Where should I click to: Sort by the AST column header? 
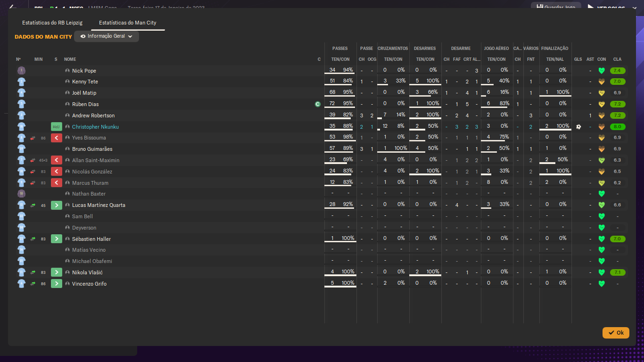pyautogui.click(x=590, y=59)
